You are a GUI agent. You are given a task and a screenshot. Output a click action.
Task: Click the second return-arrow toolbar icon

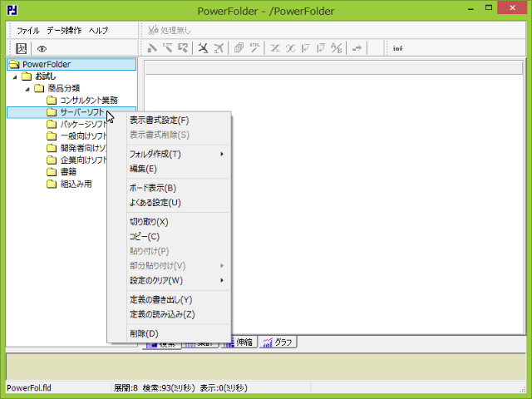pyautogui.click(x=321, y=48)
